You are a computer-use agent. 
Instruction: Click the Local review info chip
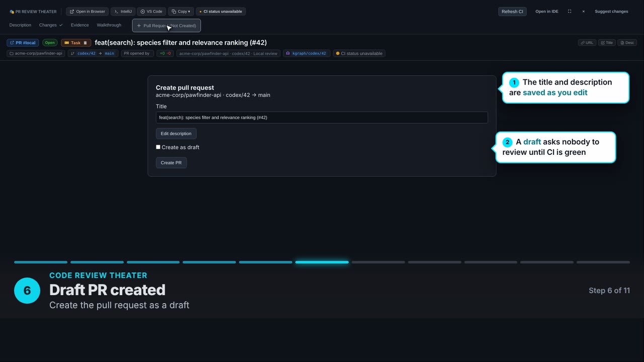coord(228,53)
